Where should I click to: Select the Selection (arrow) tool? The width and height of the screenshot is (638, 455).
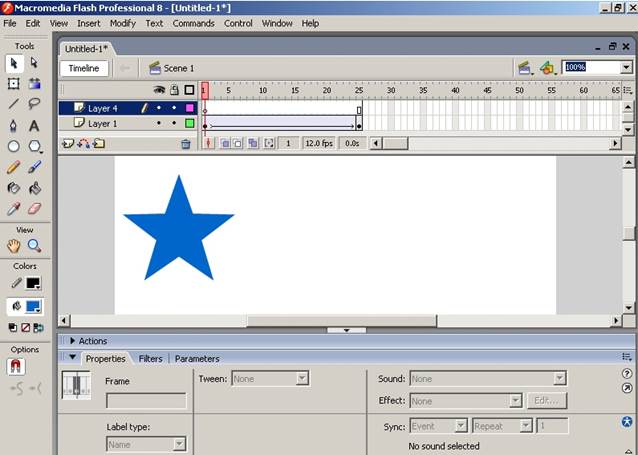[14, 63]
